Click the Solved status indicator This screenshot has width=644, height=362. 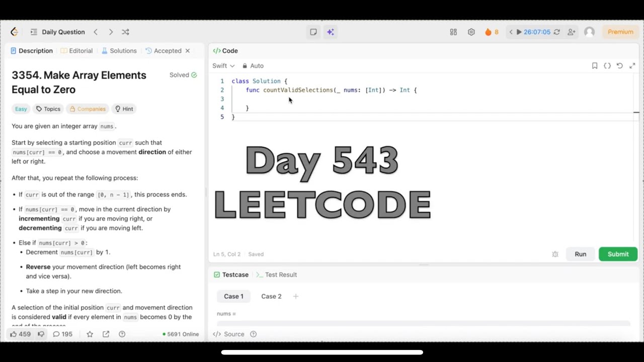click(x=183, y=75)
